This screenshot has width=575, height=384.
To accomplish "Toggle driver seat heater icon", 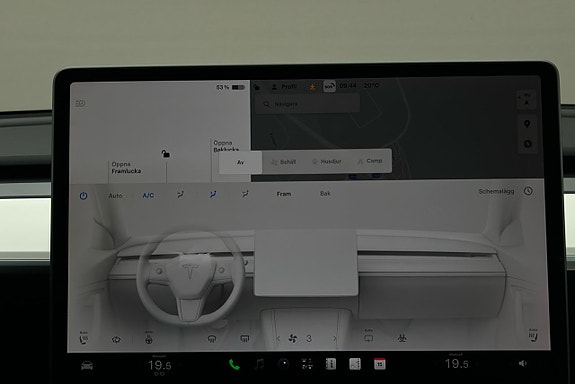I will [84, 338].
